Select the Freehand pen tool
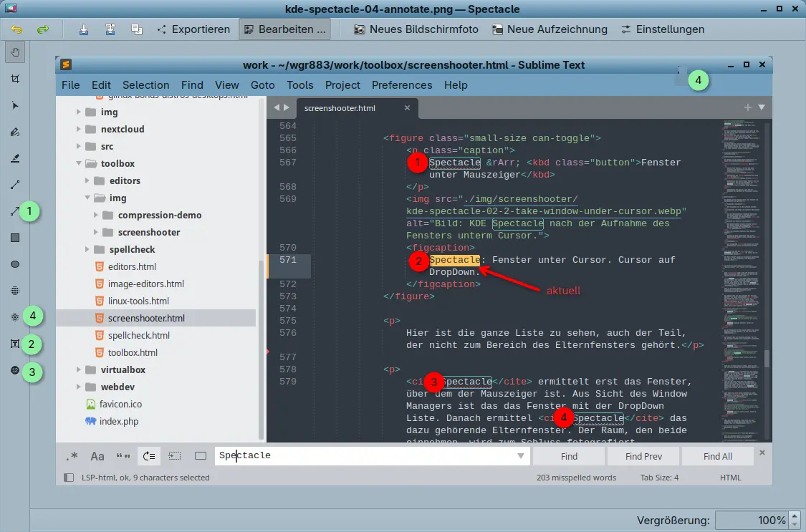Viewport: 806px width, 532px height. pyautogui.click(x=15, y=132)
